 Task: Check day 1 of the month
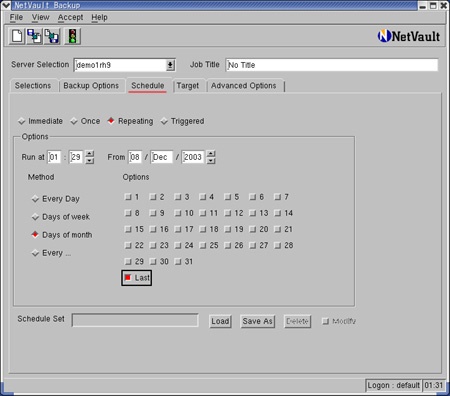128,197
